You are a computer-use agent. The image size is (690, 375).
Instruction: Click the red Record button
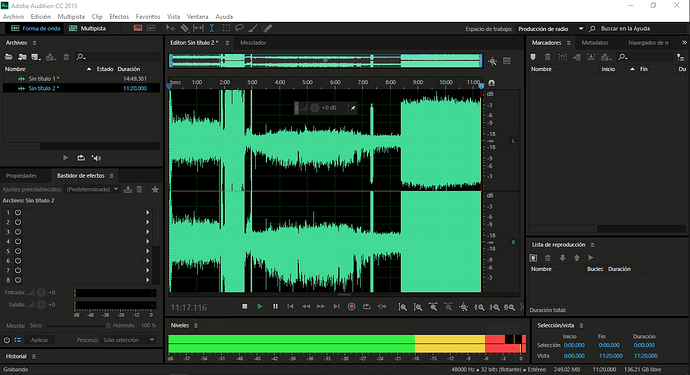pyautogui.click(x=352, y=306)
